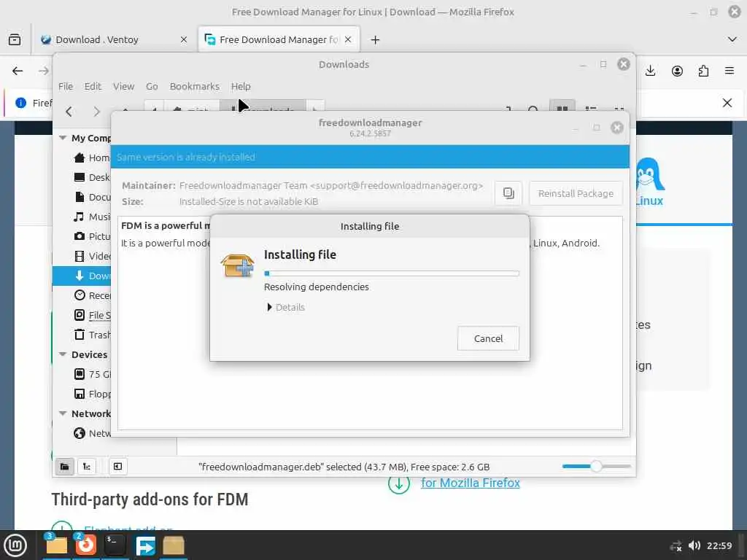Screen dimensions: 747x560
Task: Hide the sidebar using status bar button
Action: click(117, 466)
